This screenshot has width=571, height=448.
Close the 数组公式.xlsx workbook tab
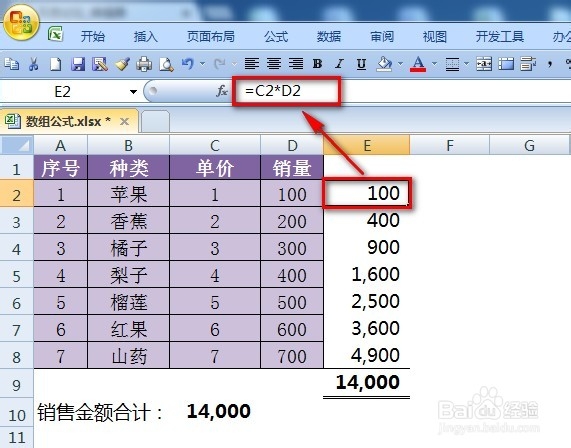[125, 121]
